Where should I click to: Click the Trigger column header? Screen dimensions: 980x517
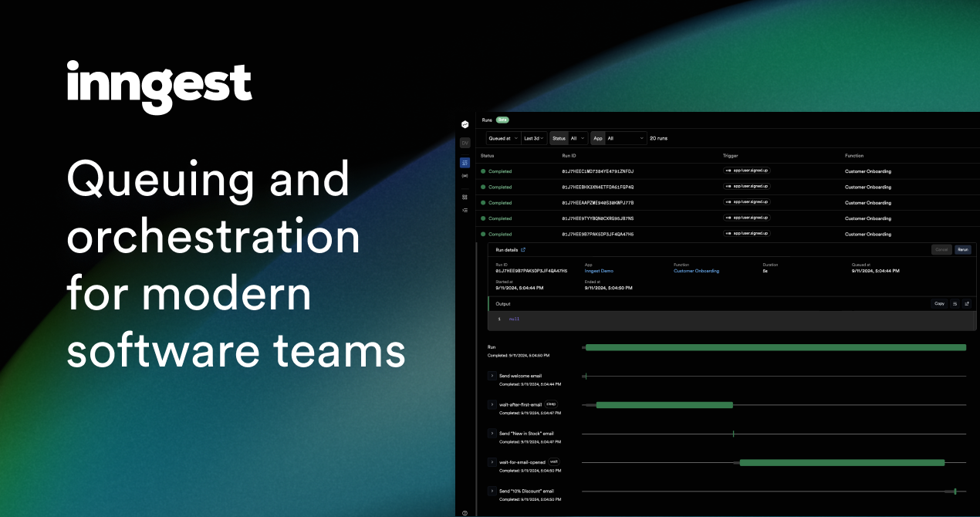[x=730, y=156]
